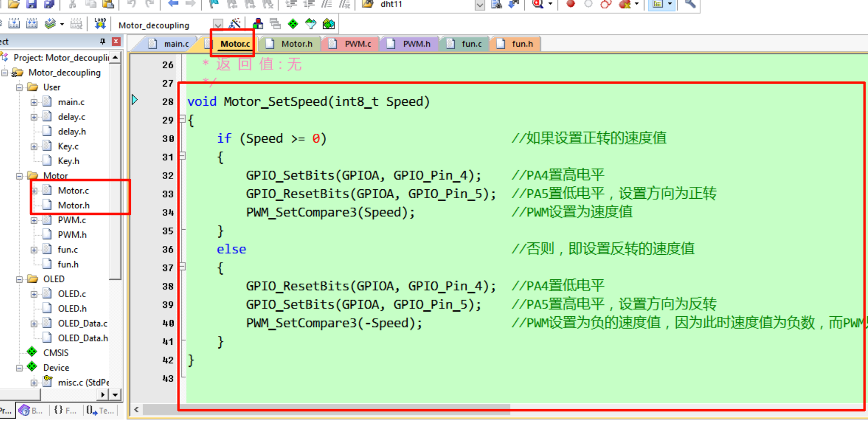The width and height of the screenshot is (868, 421).
Task: Click the project tree scroll-up arrow
Action: (x=115, y=58)
